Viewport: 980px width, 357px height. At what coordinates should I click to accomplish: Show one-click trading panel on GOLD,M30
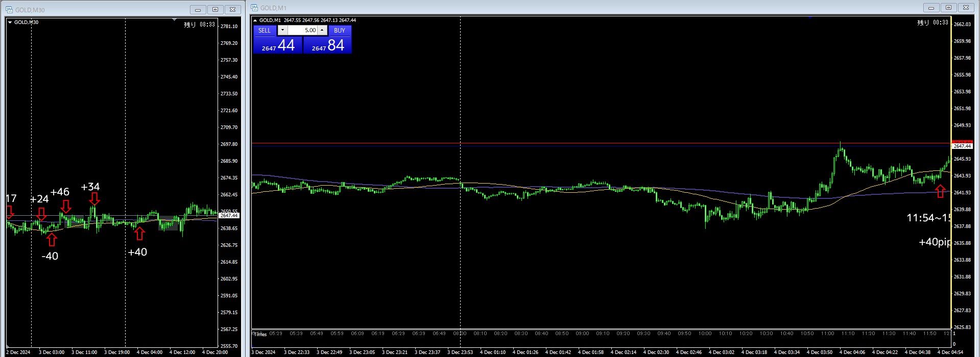(10, 22)
